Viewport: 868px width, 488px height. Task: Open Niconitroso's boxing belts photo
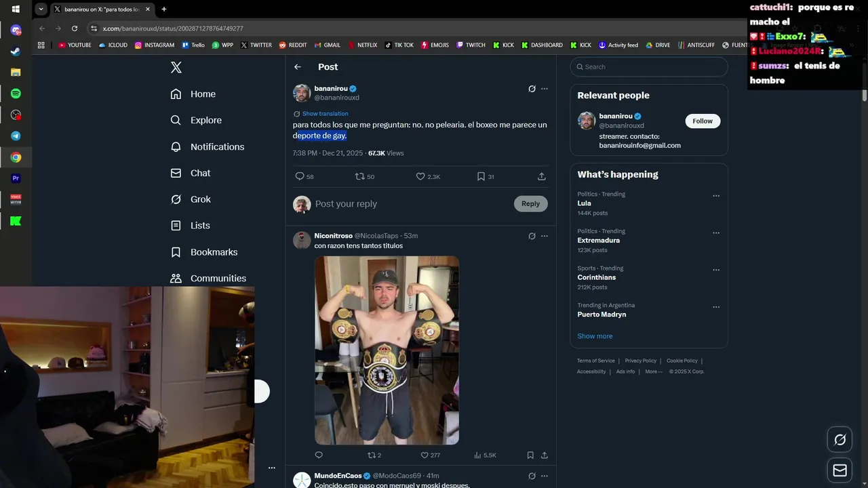coord(387,350)
